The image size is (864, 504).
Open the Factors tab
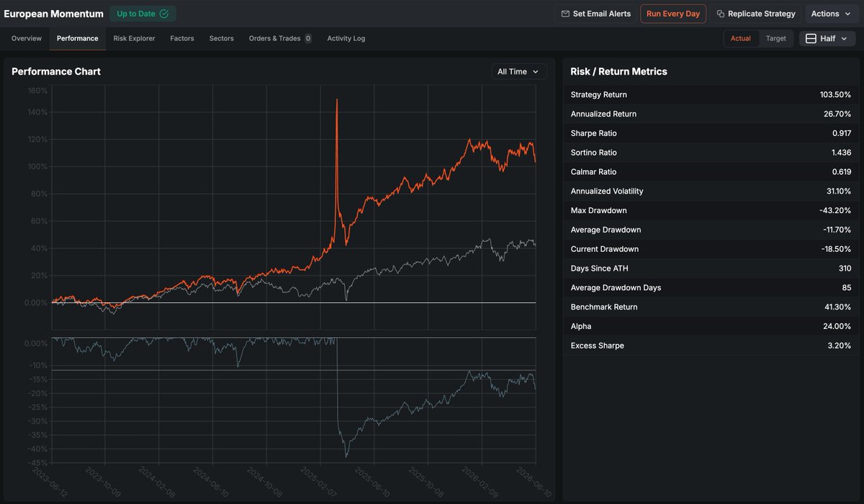coord(182,39)
